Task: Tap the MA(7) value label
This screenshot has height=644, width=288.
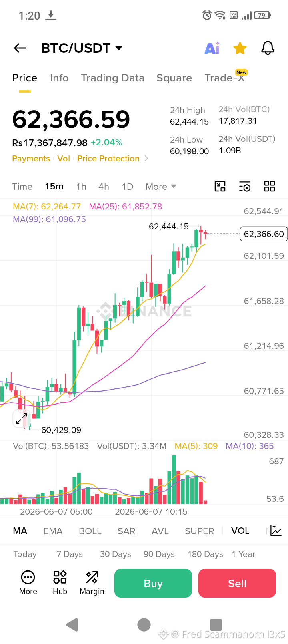Action: [47, 207]
